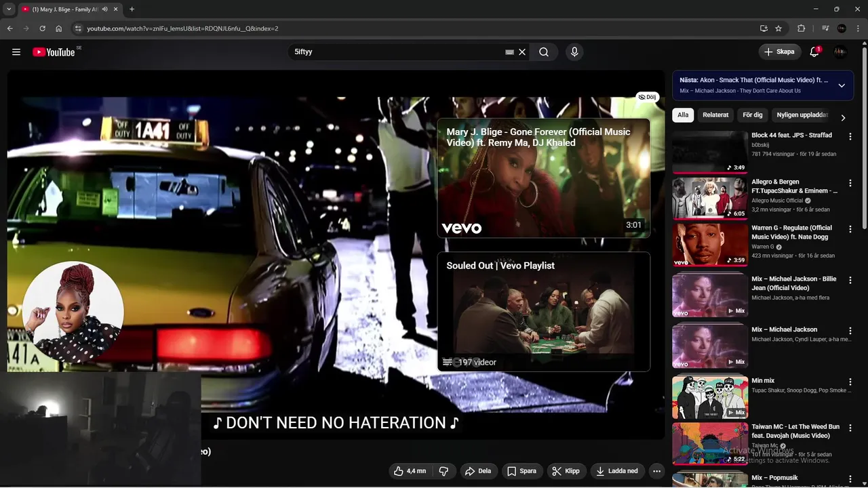
Task: Run the search with the magnifier button
Action: (544, 52)
